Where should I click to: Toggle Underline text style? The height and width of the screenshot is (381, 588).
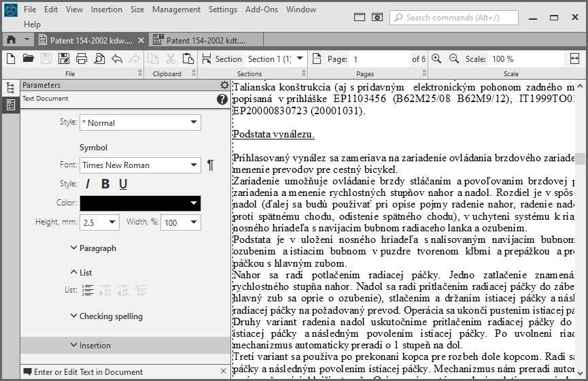click(123, 184)
